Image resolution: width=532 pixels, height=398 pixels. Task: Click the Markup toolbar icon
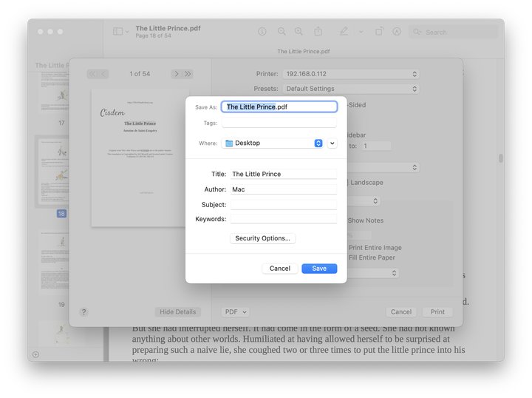point(397,32)
